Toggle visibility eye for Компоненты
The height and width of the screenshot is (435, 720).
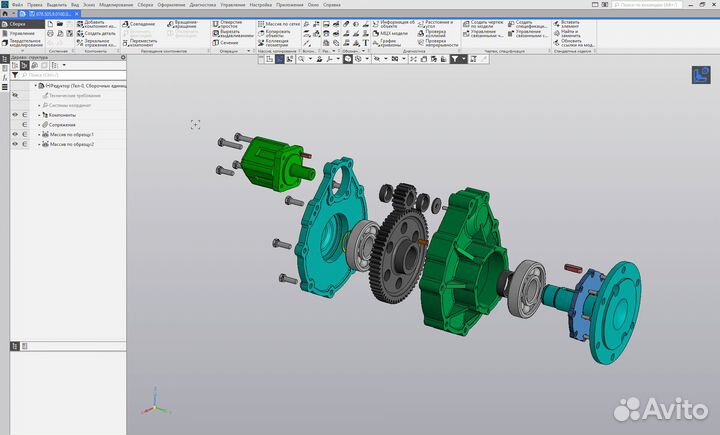15,115
